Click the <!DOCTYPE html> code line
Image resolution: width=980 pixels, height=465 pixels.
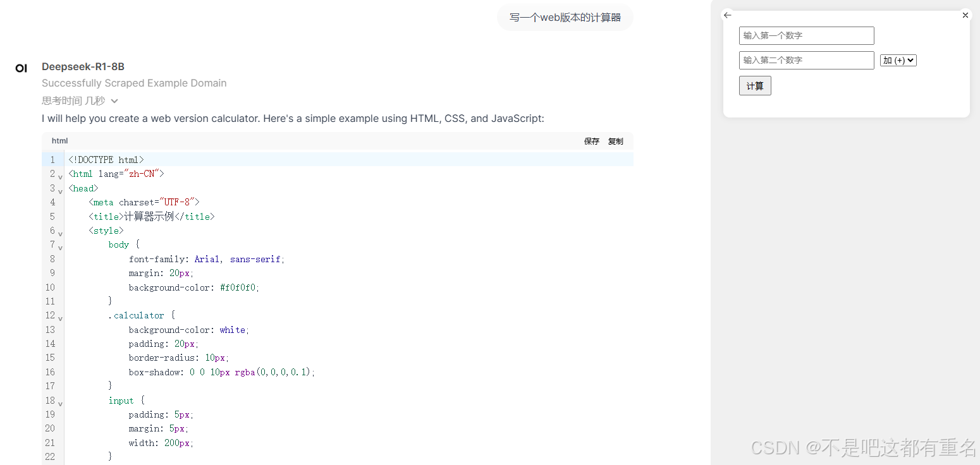point(106,160)
